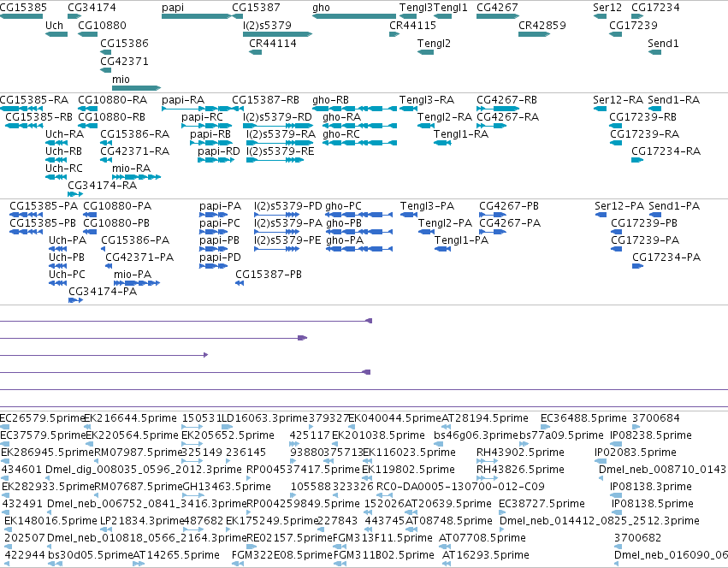Viewport: 728px width, 568px height.
Task: Select the AT28194.5prime EST label
Action: click(x=485, y=418)
